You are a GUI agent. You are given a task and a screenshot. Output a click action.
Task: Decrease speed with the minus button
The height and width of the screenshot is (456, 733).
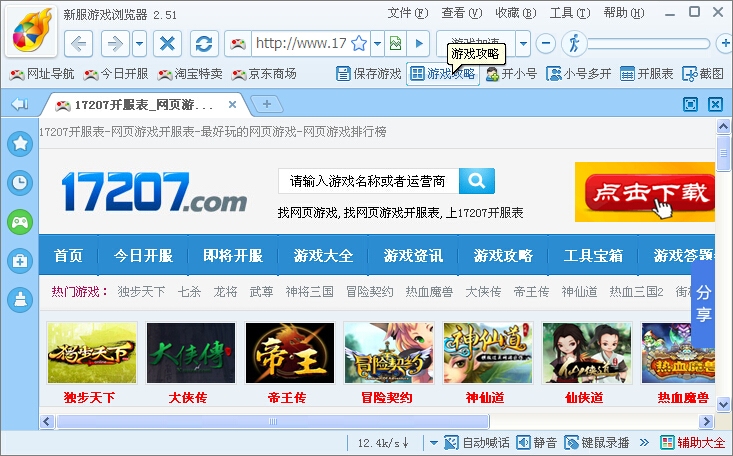click(546, 44)
